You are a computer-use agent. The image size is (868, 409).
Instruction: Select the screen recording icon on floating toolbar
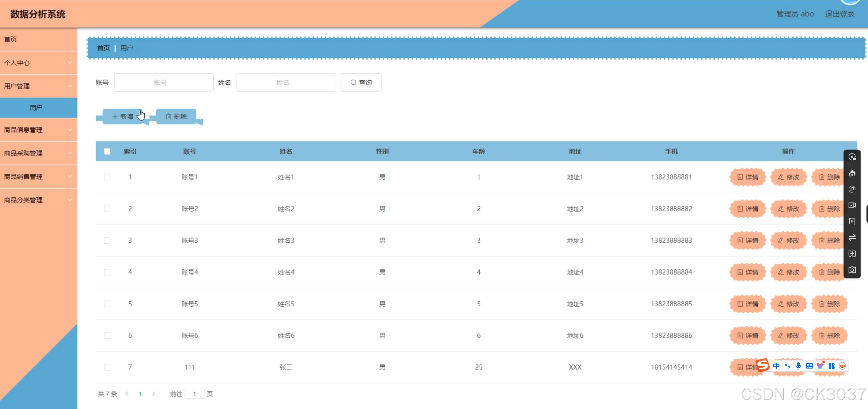click(852, 222)
